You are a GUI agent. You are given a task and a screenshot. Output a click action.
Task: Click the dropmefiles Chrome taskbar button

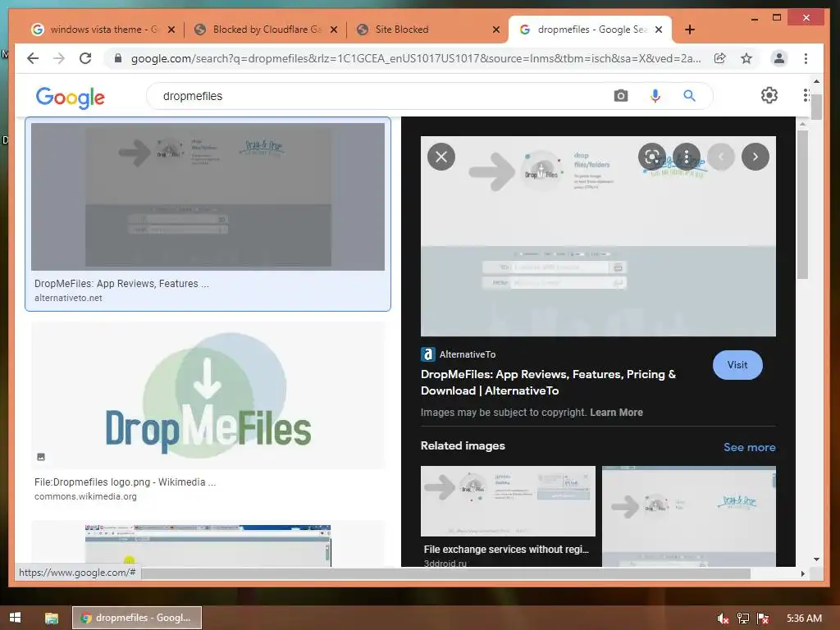point(137,618)
